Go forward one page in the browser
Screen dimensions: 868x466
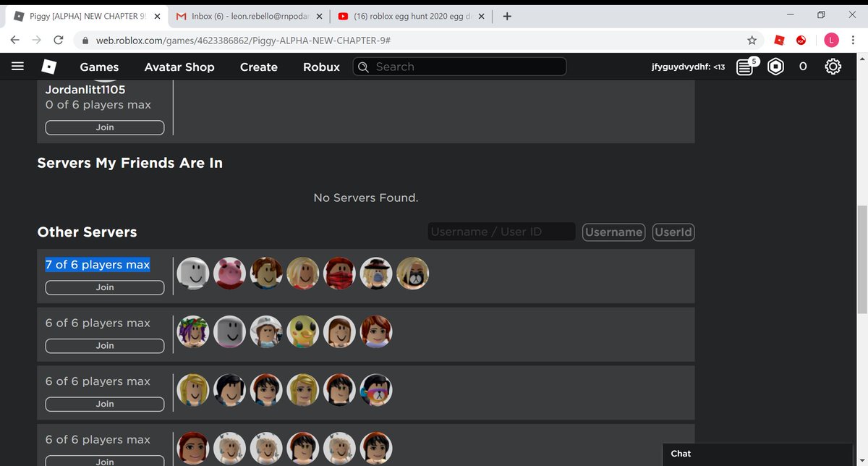[37, 40]
